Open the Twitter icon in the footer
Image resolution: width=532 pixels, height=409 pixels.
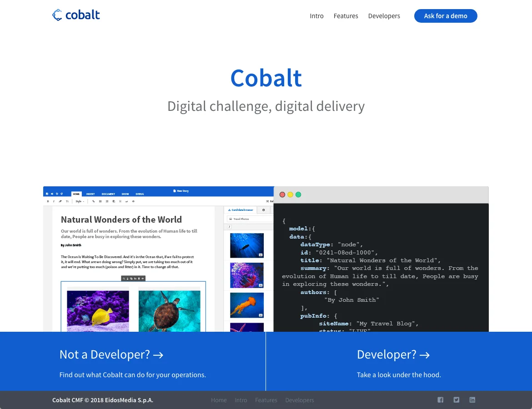(457, 400)
